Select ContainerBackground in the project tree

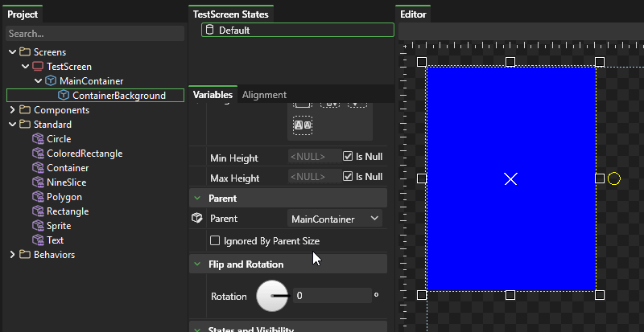click(x=118, y=96)
